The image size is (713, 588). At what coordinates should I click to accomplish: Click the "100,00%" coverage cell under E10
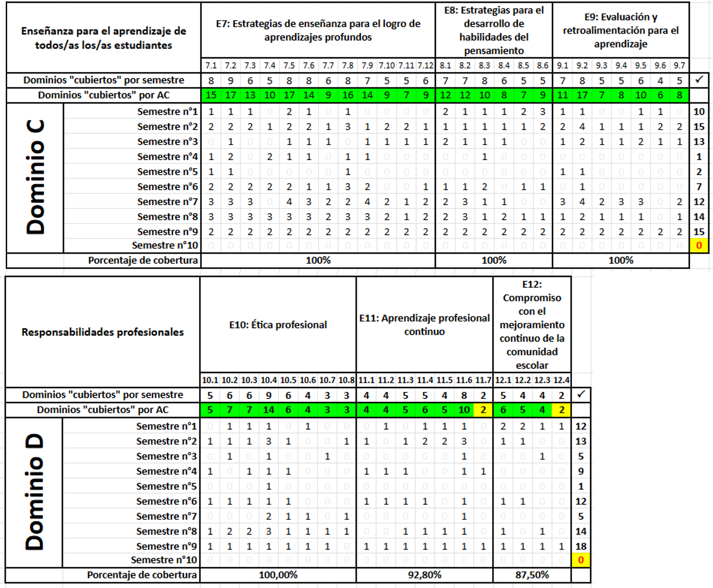[x=278, y=575]
